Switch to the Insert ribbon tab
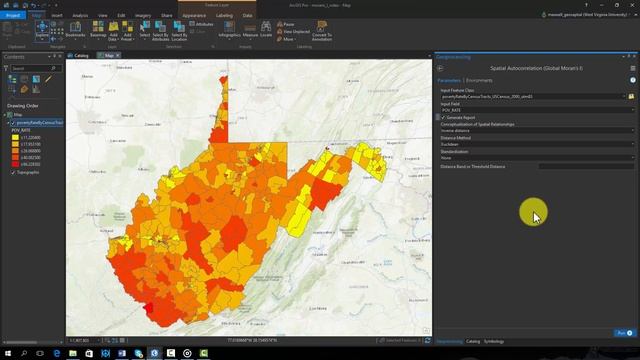Screen dimensions: 640x360 (57, 16)
